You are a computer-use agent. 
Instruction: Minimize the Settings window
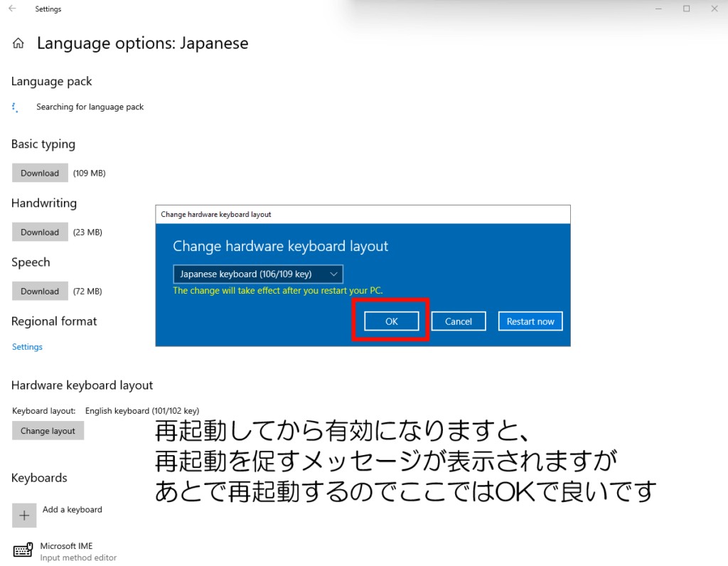coord(658,9)
